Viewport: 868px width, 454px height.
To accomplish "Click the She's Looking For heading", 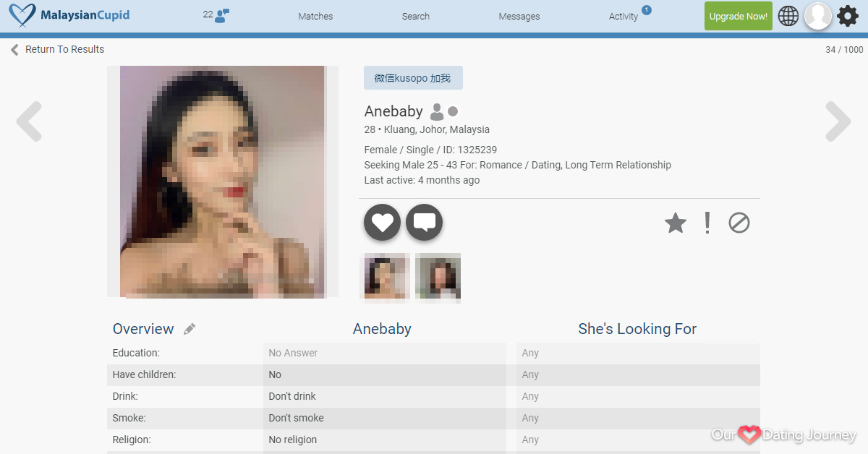I will pos(637,329).
